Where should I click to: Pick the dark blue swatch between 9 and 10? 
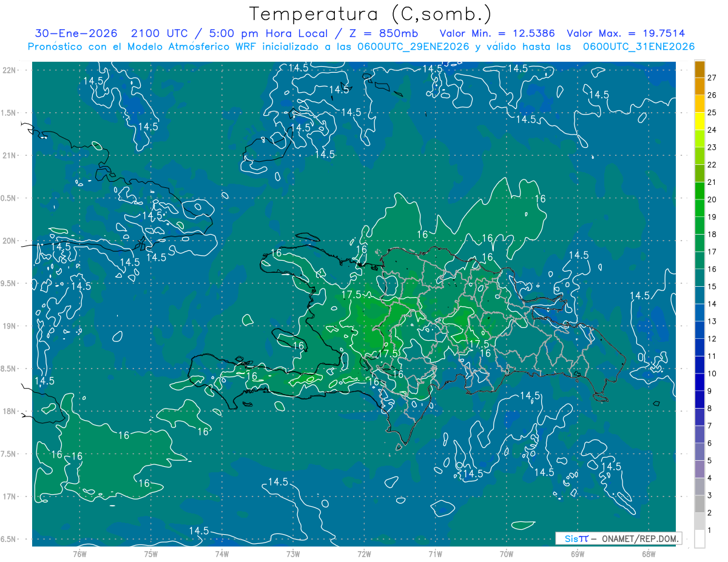click(x=699, y=382)
